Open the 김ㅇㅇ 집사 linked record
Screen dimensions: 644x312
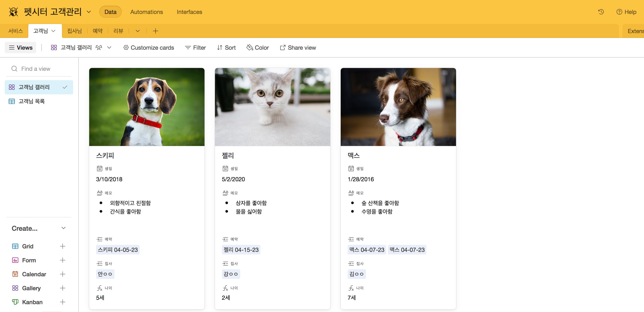pos(357,274)
